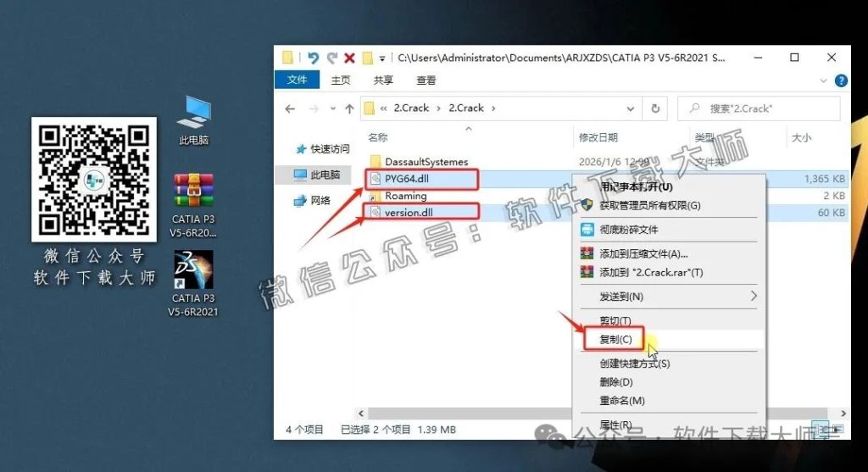868x472 pixels.
Task: Expand the ribbon with the chevron
Action: click(x=823, y=81)
